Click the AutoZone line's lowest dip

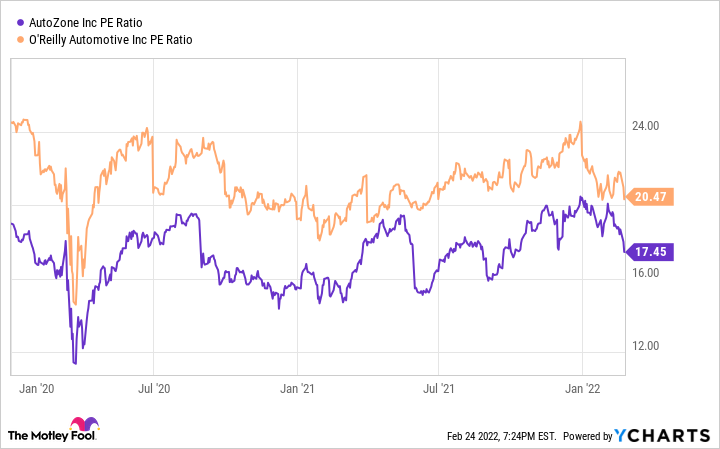pos(74,363)
